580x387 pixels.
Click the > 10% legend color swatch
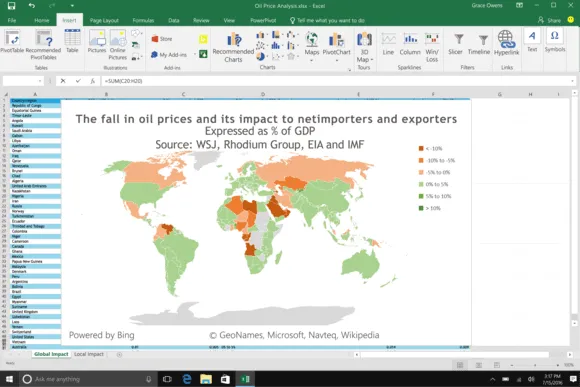point(421,208)
